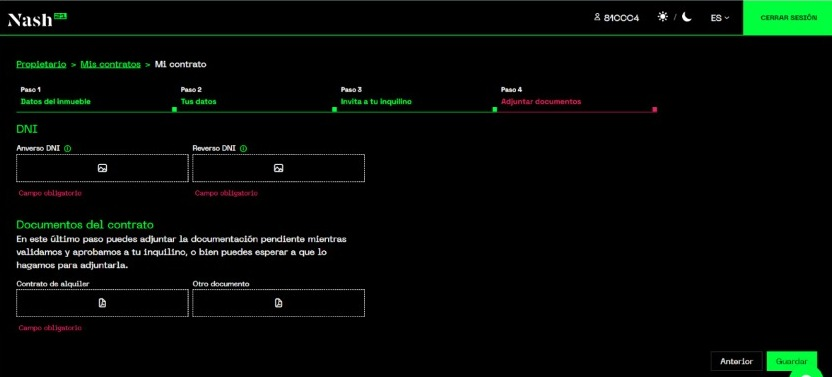Switch to dark mode moon icon
Image resolution: width=832 pixels, height=377 pixels.
pos(687,17)
